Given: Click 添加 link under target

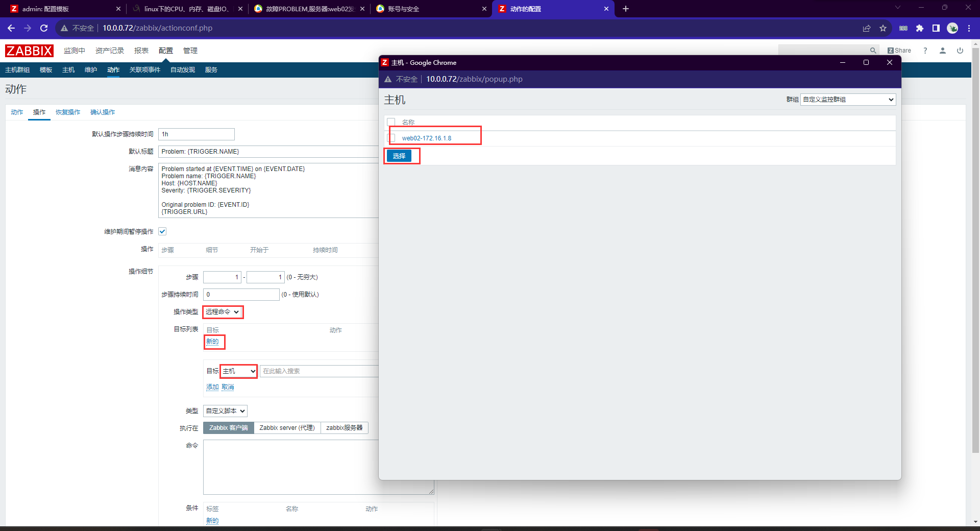Looking at the screenshot, I should pos(212,387).
